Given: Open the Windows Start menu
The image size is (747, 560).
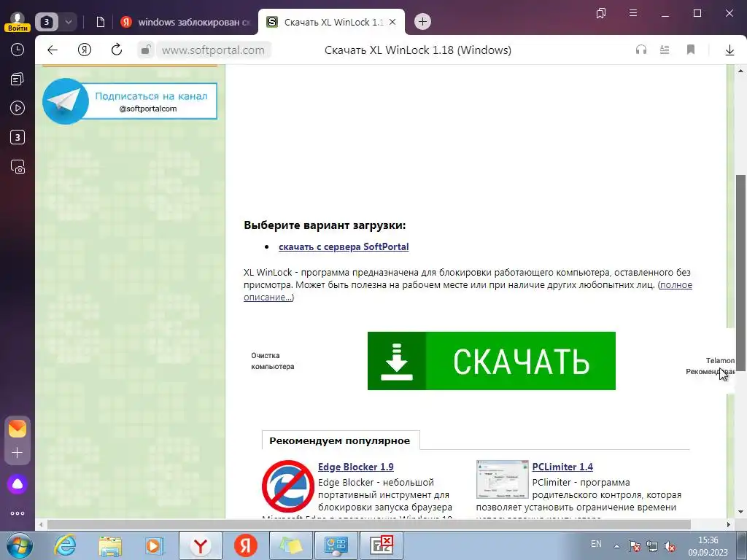Looking at the screenshot, I should 19,545.
